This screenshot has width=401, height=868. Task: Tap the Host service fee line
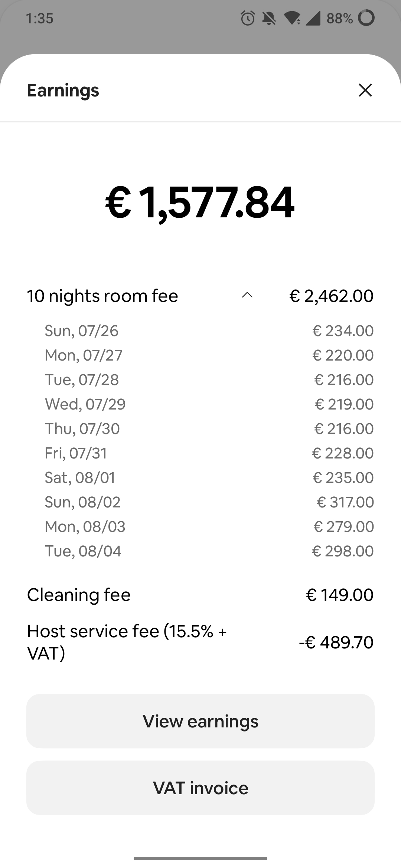tap(200, 642)
